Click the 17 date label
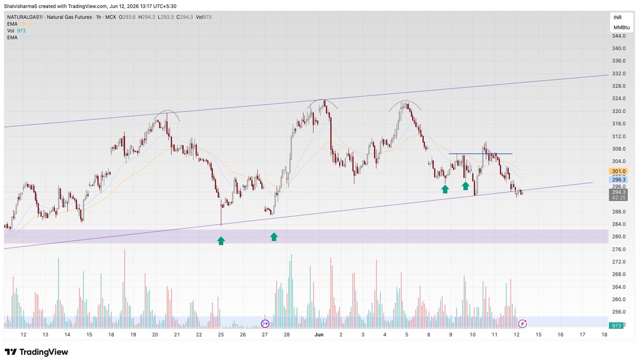639x364 pixels. point(582,335)
